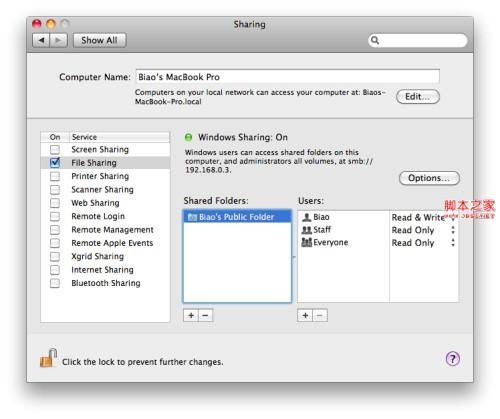Enable Printer Sharing checkbox
Screen dimensions: 500x419
pos(55,176)
